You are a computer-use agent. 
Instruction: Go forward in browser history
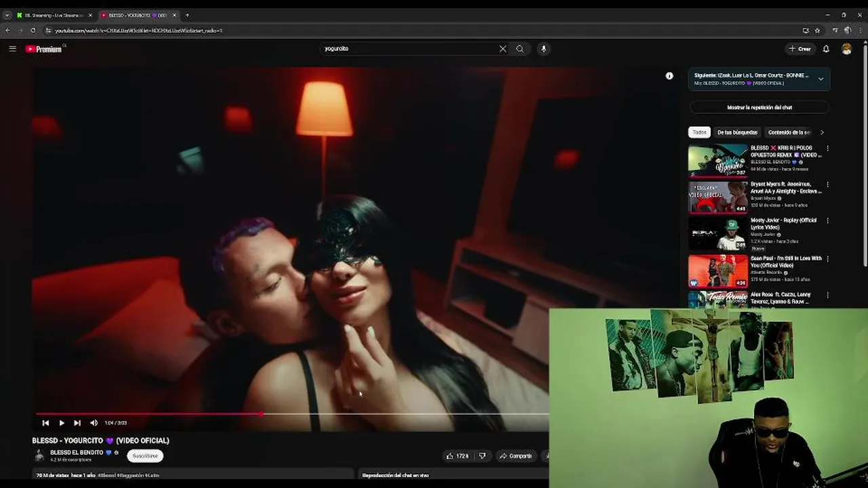click(x=20, y=30)
